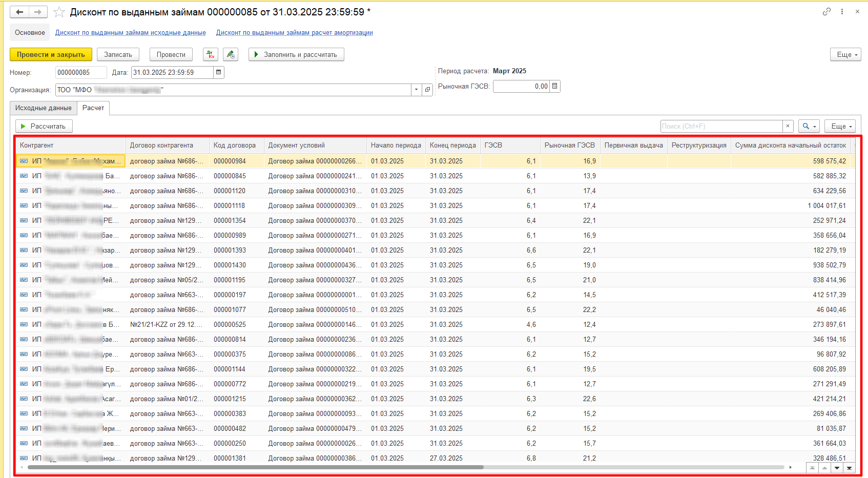Click Заполнить и рассчитать button

296,54
